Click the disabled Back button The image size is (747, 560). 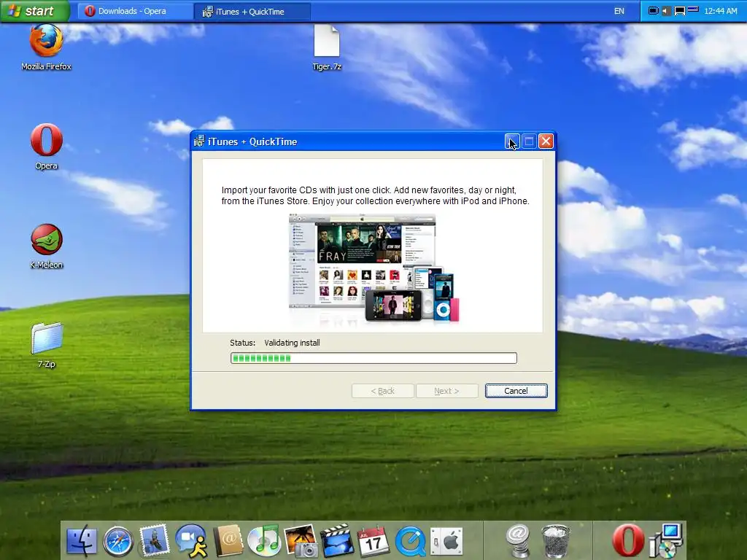point(382,391)
